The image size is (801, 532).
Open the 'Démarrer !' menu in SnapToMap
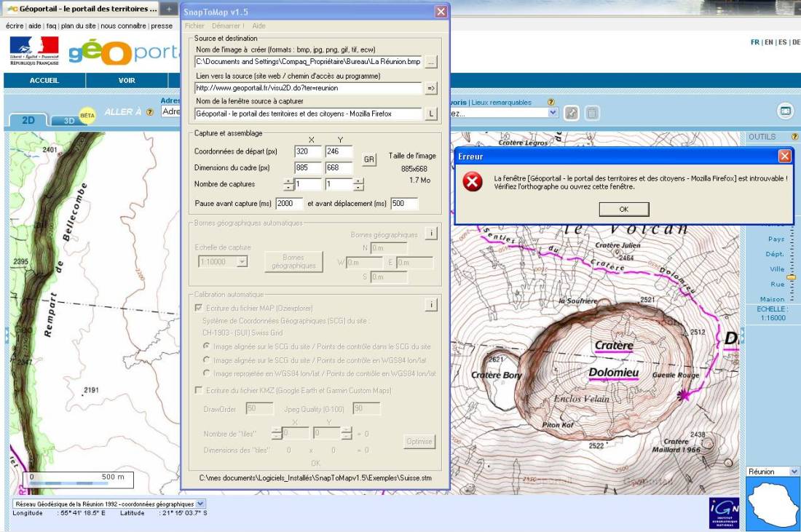click(228, 25)
